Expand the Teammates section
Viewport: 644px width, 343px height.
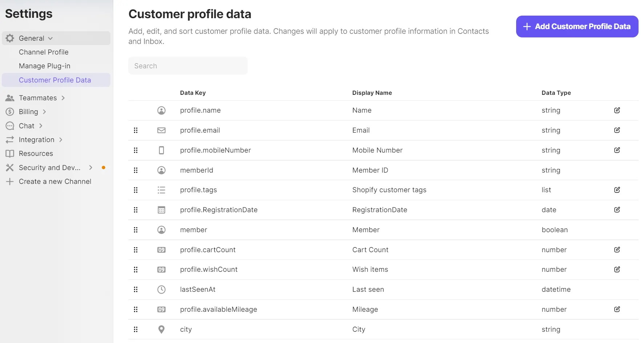[38, 98]
